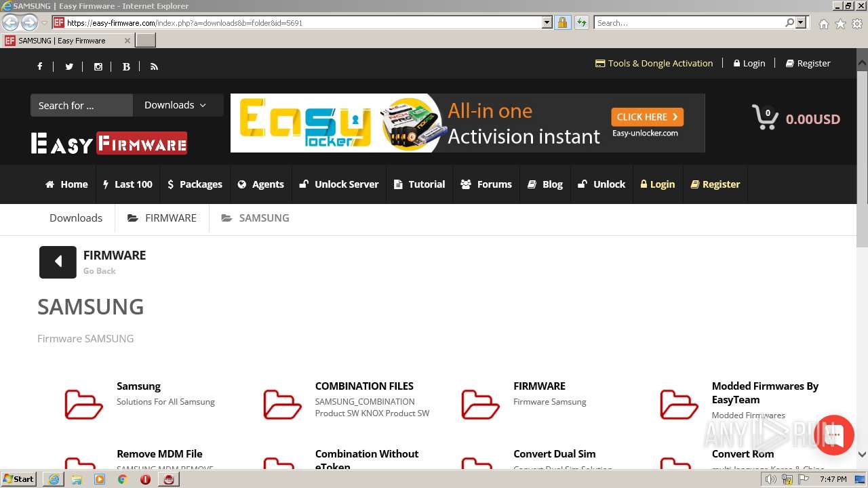Expand the address bar URL dropdown
Viewport: 868px width, 488px height.
point(547,22)
